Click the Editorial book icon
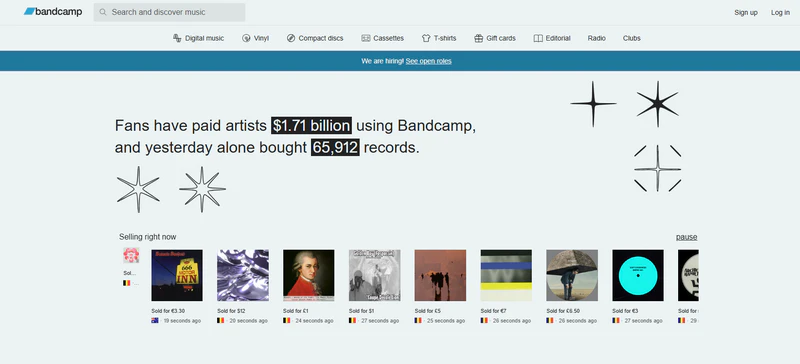 pos(538,38)
